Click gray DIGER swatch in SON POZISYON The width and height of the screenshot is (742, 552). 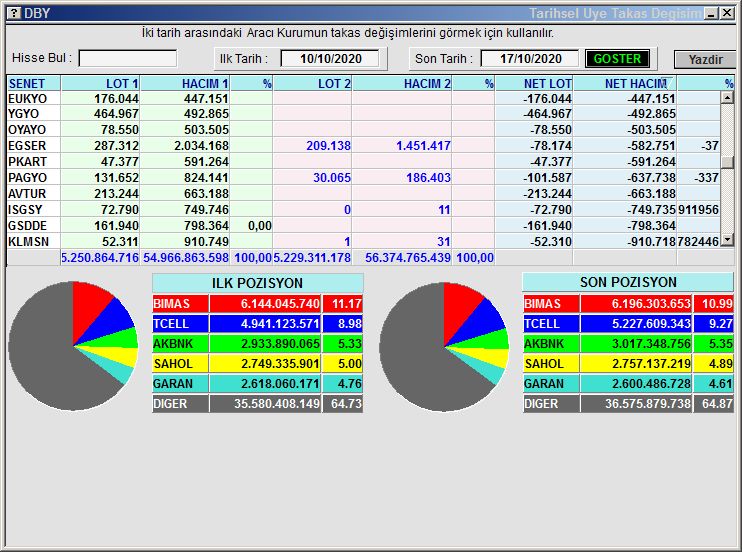551,404
